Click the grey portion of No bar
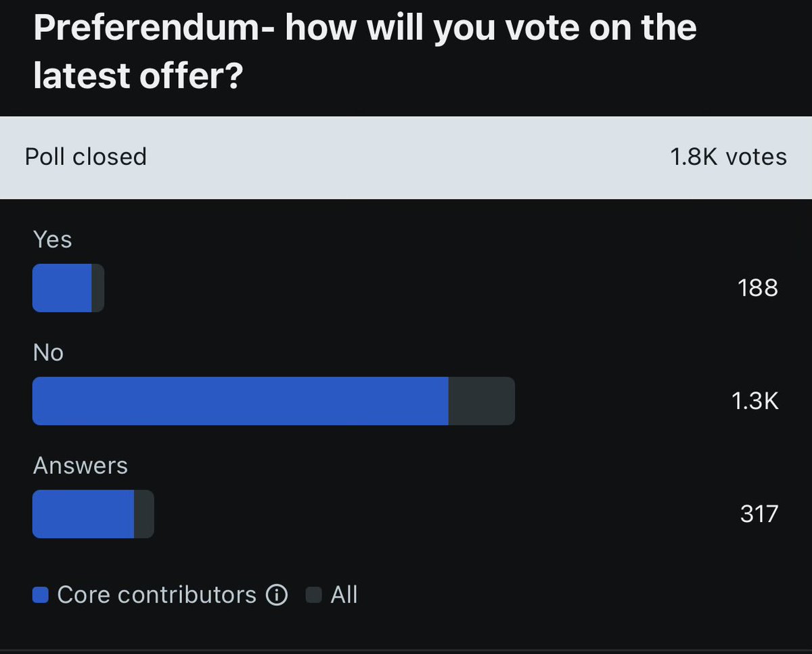The width and height of the screenshot is (812, 654). [481, 401]
